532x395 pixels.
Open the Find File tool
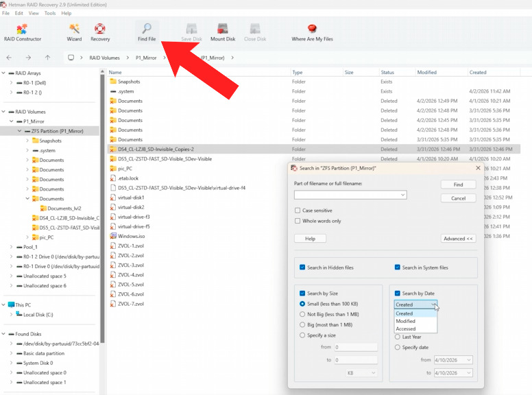(x=147, y=33)
